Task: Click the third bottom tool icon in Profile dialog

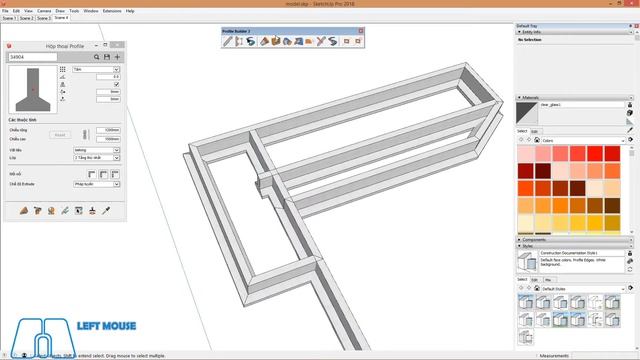Action: (x=51, y=211)
